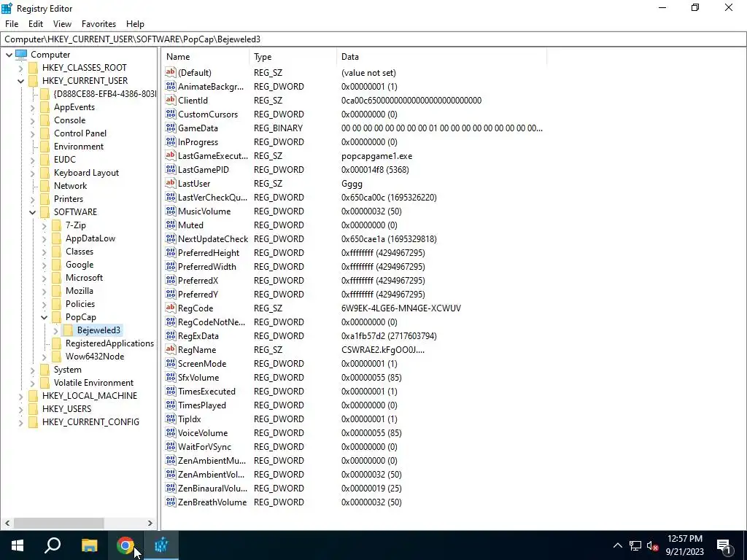Click the (Default) value icon
Image resolution: width=747 pixels, height=560 pixels.
pyautogui.click(x=171, y=72)
